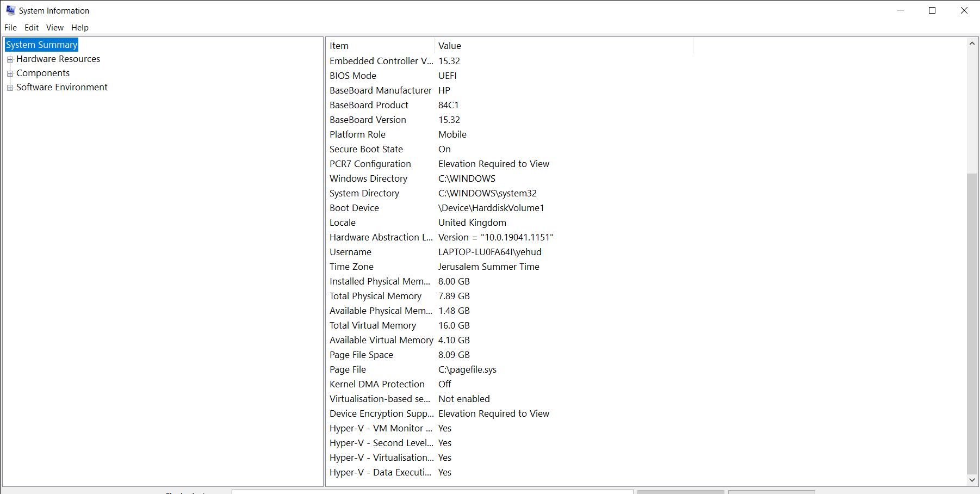Click the Hyper-V - VM Monitor row
Screen dimensions: 980x494
coord(510,428)
